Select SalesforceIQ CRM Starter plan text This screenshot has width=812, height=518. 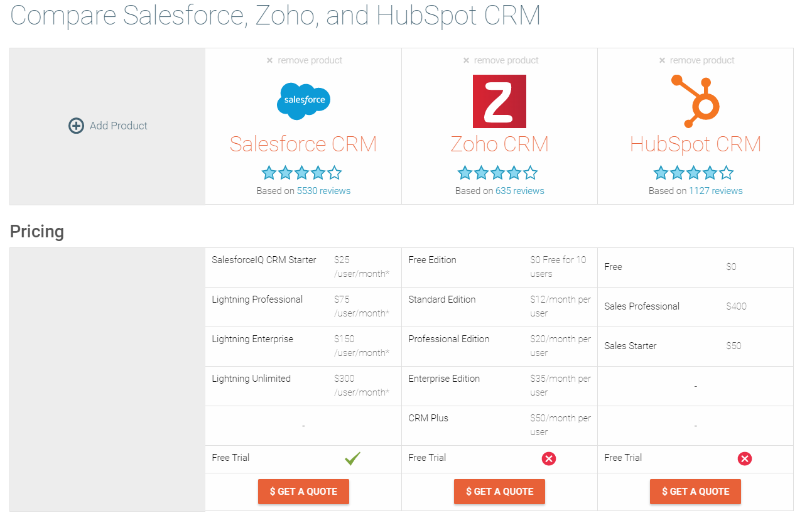tap(264, 260)
